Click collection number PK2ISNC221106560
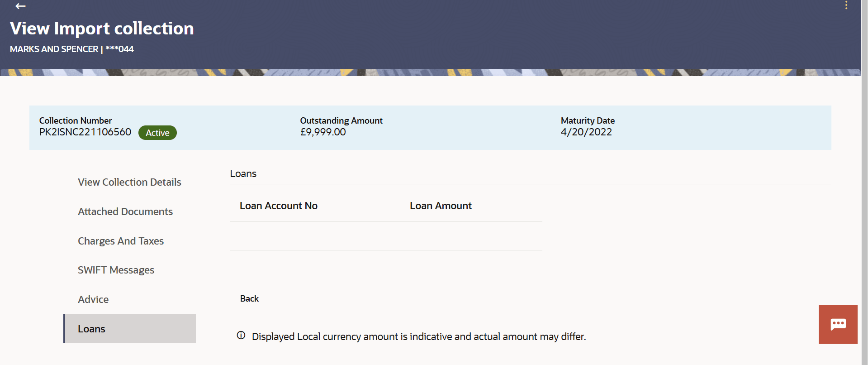The width and height of the screenshot is (868, 365). click(85, 132)
